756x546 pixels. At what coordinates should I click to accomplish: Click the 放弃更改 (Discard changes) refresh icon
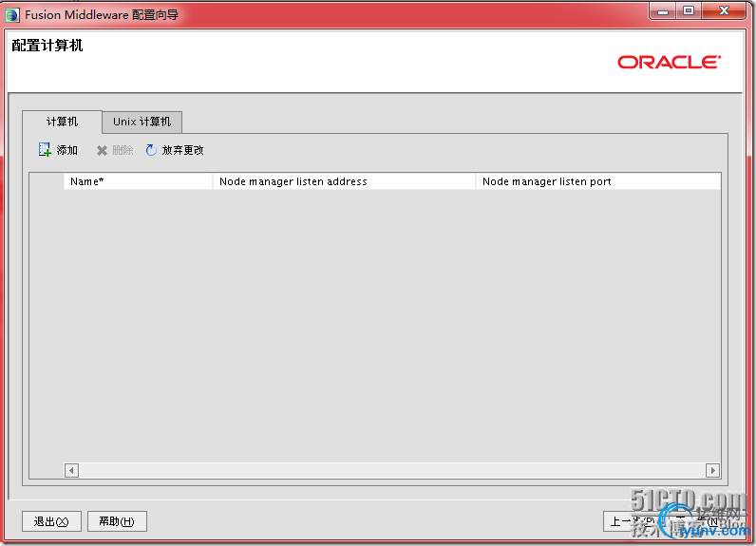(x=151, y=150)
